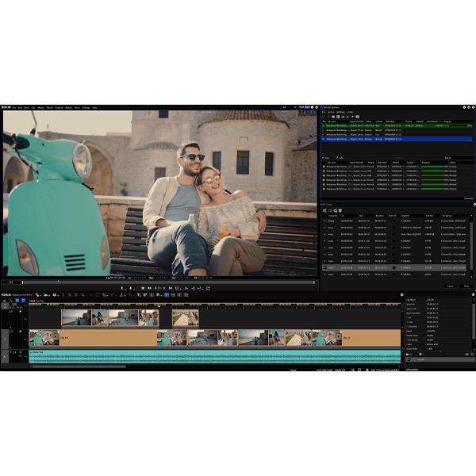Click the timeline horizontal scrollbar
This screenshot has width=476, height=476.
[x=79, y=367]
